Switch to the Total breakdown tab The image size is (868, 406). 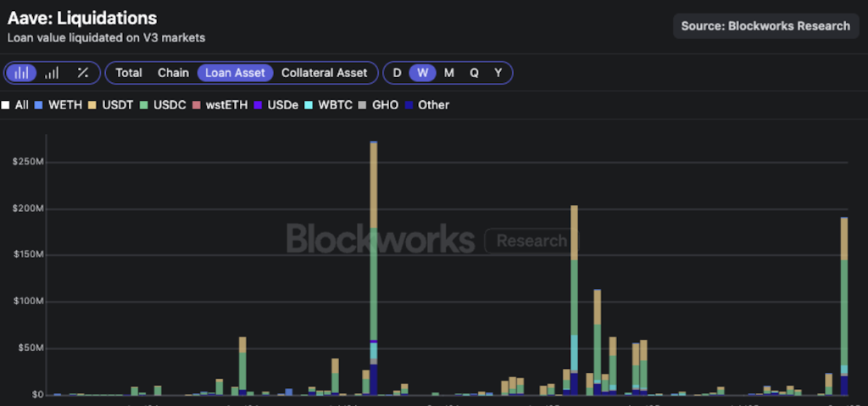(129, 73)
